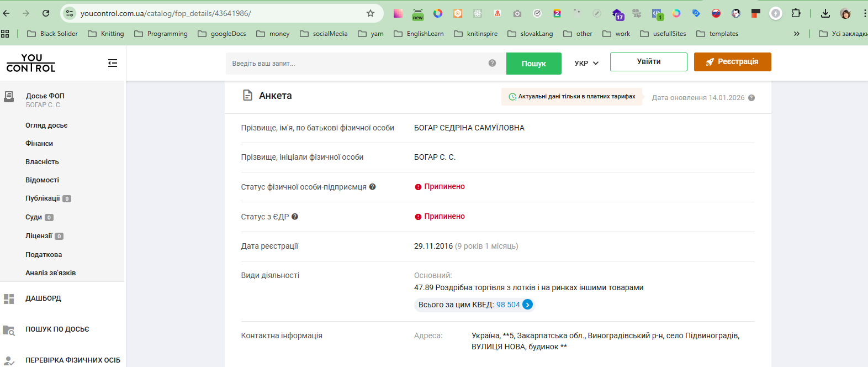Open the Programming bookmarks folder
The height and width of the screenshot is (367, 868).
pyautogui.click(x=161, y=34)
